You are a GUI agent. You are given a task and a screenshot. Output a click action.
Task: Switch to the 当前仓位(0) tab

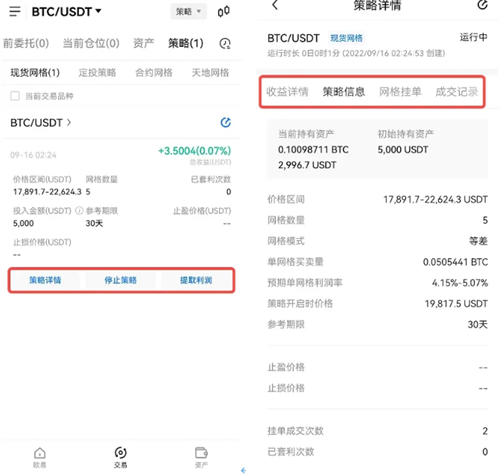[91, 43]
